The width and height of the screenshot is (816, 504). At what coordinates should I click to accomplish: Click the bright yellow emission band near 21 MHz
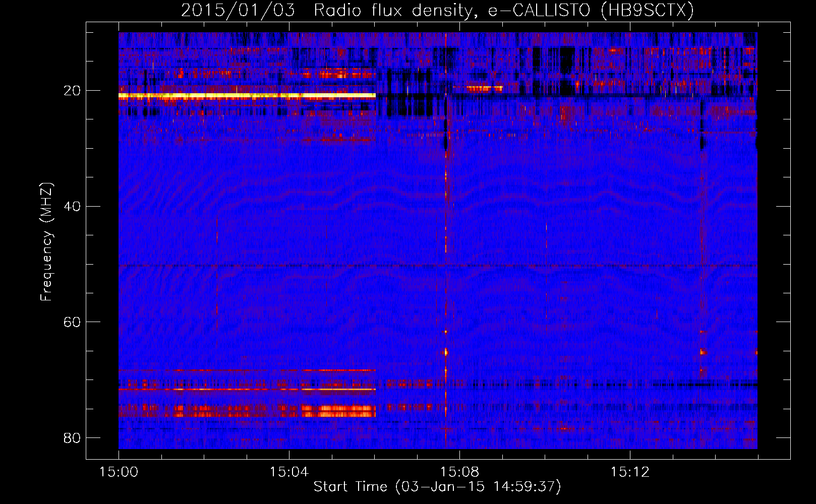[x=247, y=95]
